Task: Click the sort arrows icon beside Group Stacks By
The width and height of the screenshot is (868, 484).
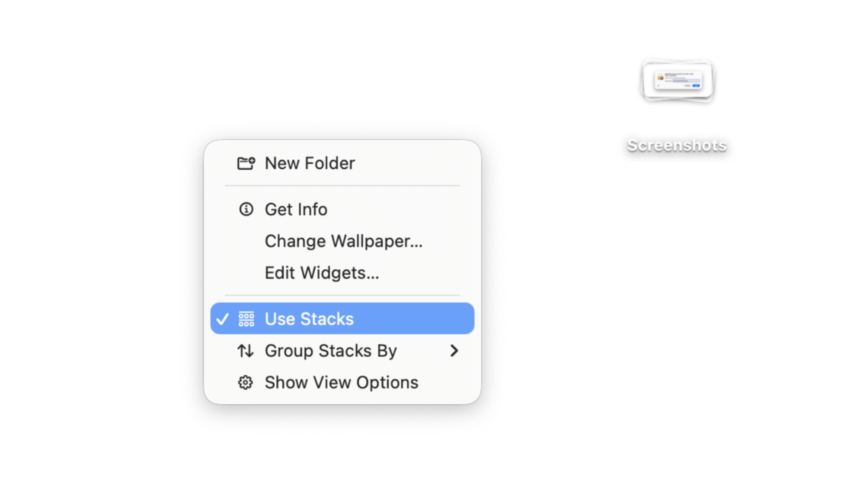Action: [x=246, y=351]
